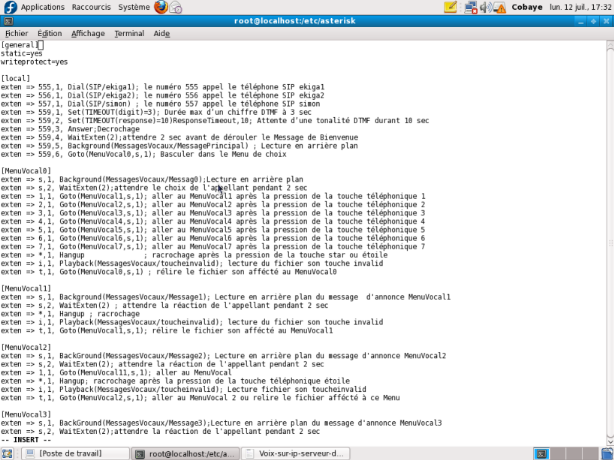Select the second workspace in switcher
This screenshot has height=460, width=614.
tap(556, 454)
